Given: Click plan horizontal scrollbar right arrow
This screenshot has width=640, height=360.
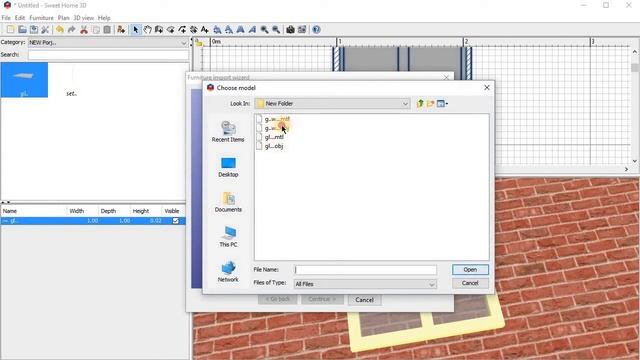Looking at the screenshot, I should [x=626, y=169].
